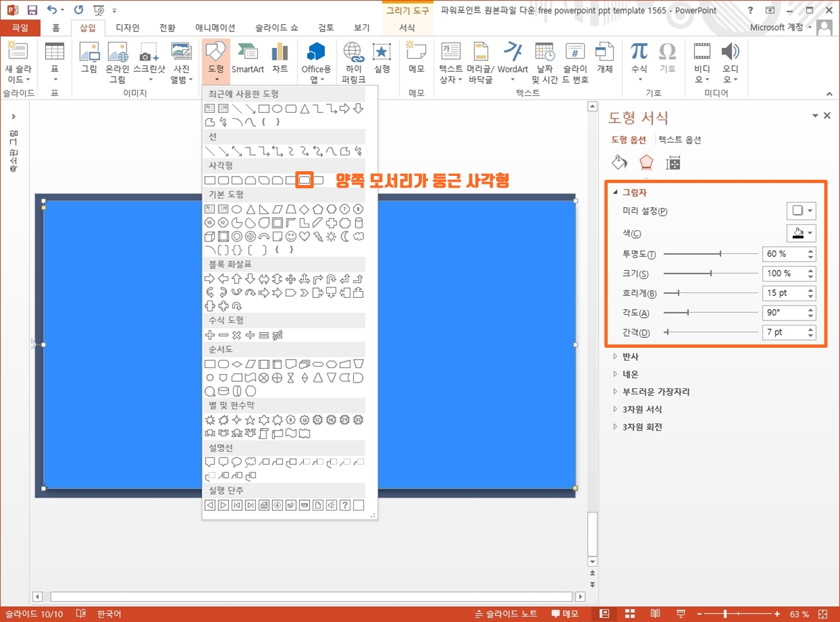Select 도형 옵션 shape options
The height and width of the screenshot is (622, 840).
point(629,140)
